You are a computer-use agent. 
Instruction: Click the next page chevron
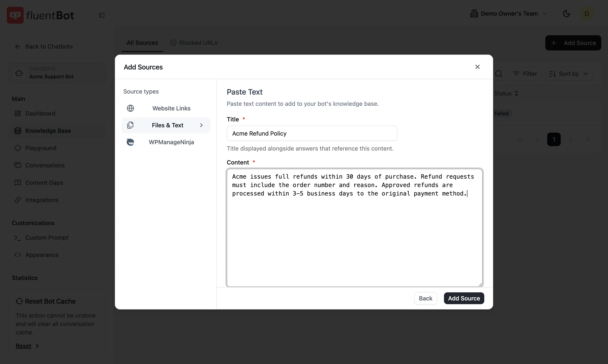(571, 139)
